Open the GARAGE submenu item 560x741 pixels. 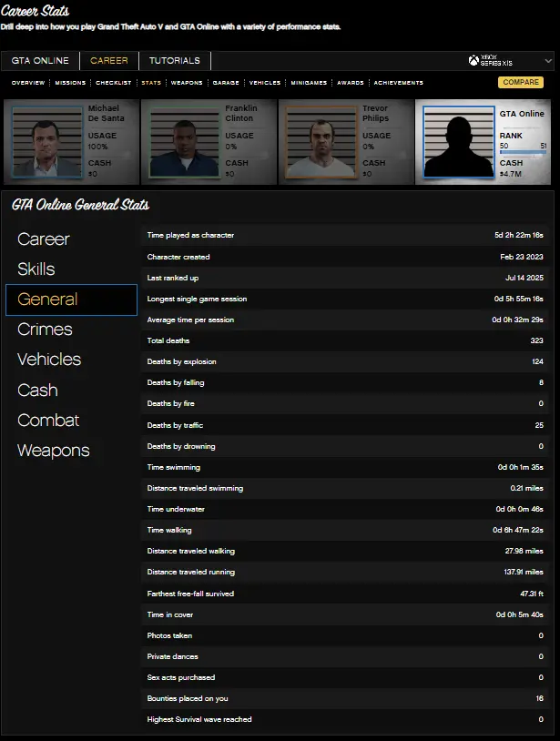[226, 83]
